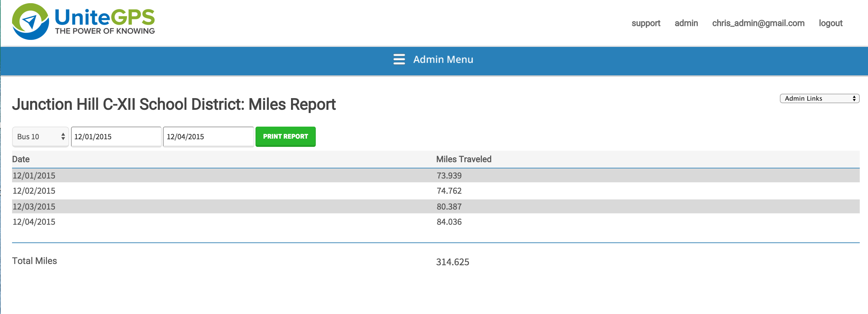
Task: Click the Bus 10 dropdown arrows
Action: [63, 137]
